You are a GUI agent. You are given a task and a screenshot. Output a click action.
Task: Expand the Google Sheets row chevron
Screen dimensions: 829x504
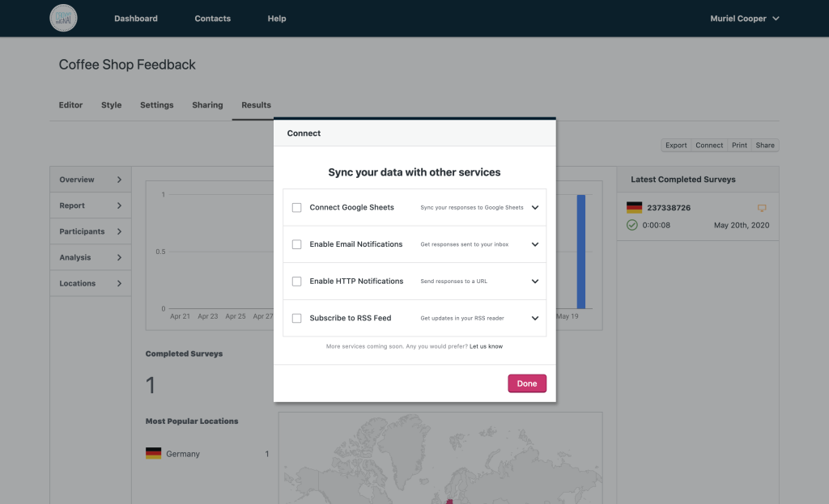[535, 208]
